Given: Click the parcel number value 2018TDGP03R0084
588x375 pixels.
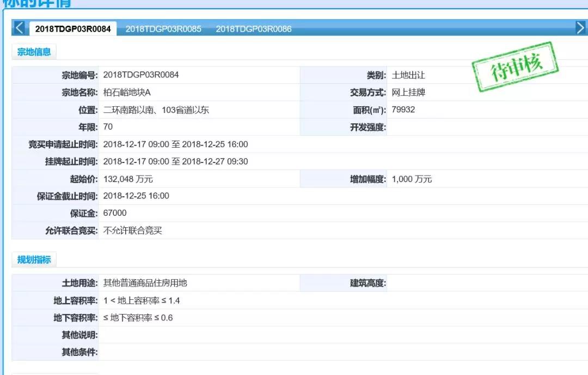Looking at the screenshot, I should [140, 75].
